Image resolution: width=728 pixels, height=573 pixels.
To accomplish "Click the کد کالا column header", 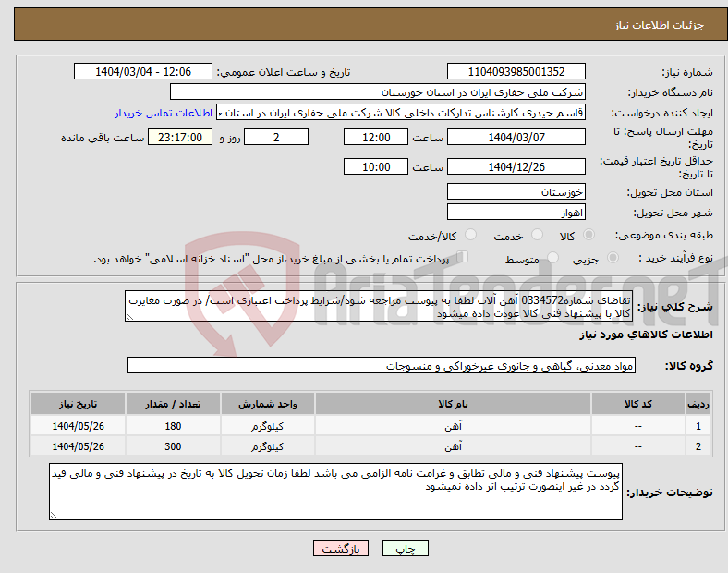I will pos(638,404).
